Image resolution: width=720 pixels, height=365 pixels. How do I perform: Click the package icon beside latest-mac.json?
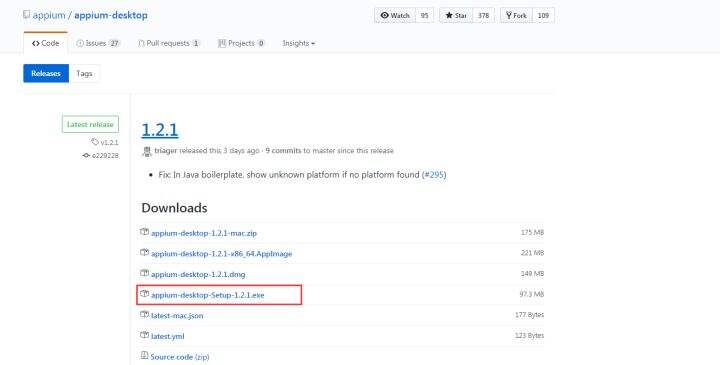pos(145,314)
